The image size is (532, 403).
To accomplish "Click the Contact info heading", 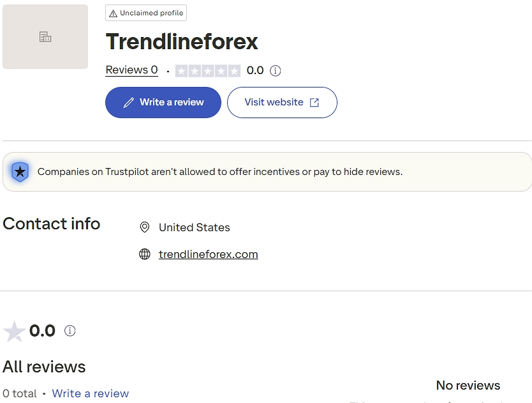I will click(x=51, y=224).
